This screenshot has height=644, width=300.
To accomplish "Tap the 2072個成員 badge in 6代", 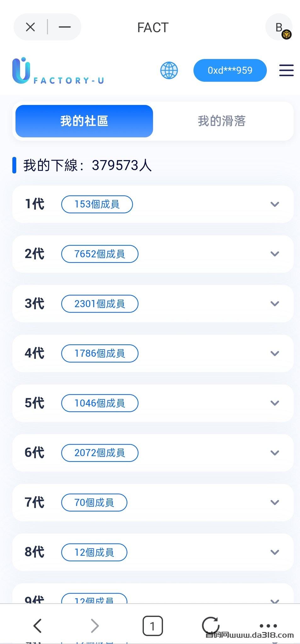I will (99, 453).
